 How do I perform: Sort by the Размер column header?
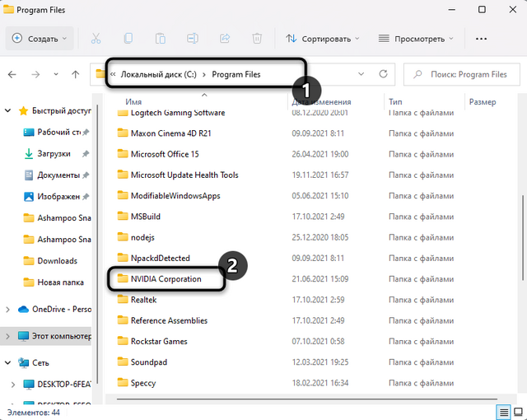483,102
